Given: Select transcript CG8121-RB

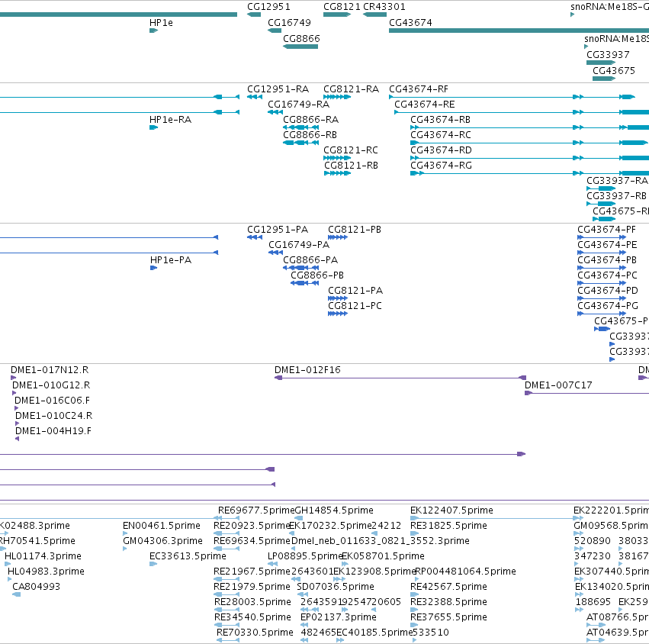Looking at the screenshot, I should coord(337,173).
